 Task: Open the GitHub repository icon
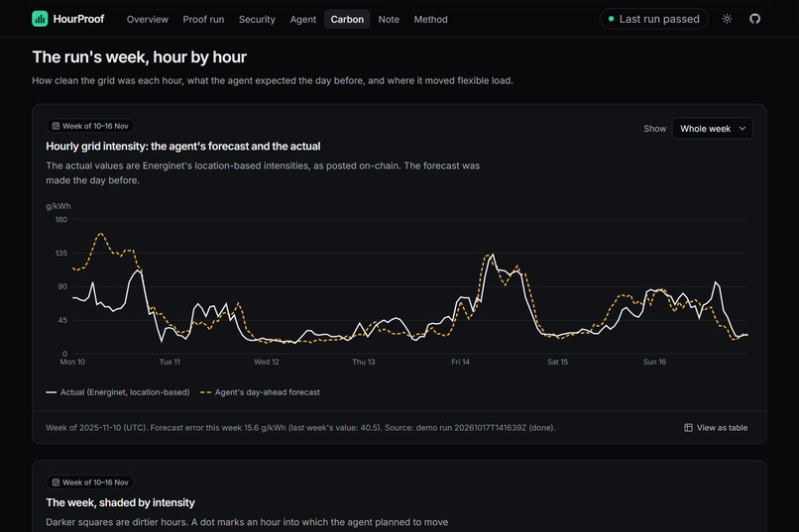click(x=754, y=19)
